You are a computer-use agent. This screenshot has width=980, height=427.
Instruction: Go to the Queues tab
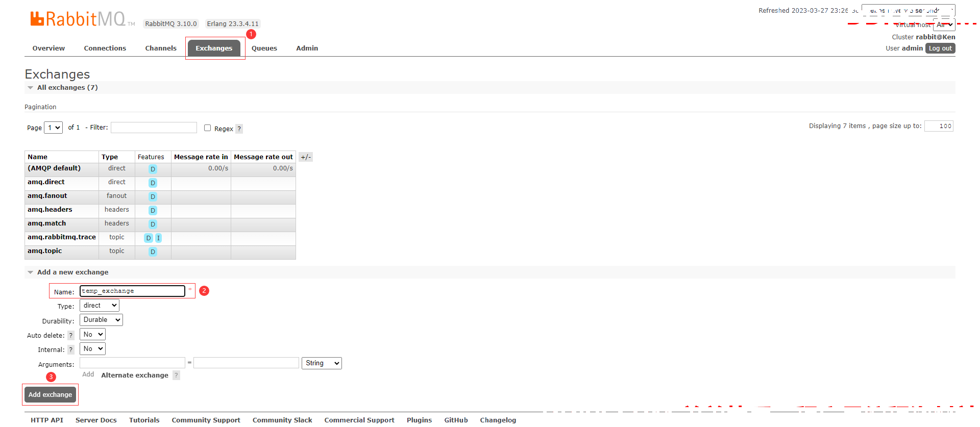(264, 48)
